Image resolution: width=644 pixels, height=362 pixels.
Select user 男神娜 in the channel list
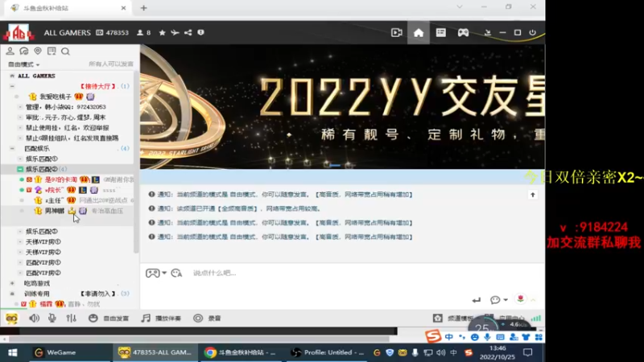click(55, 211)
